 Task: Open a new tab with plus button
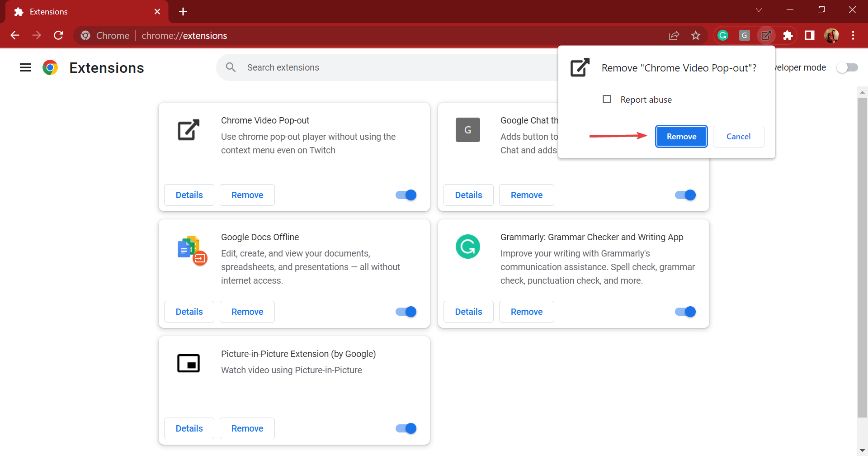[183, 11]
